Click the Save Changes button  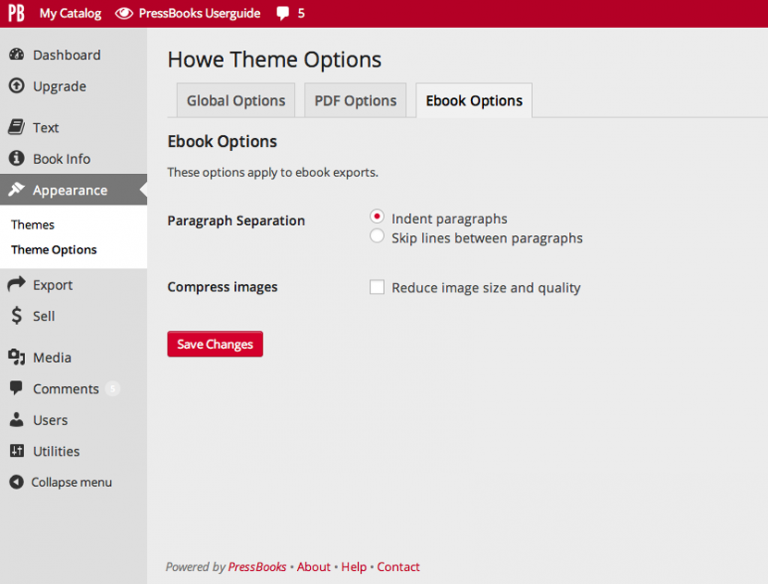coord(215,344)
